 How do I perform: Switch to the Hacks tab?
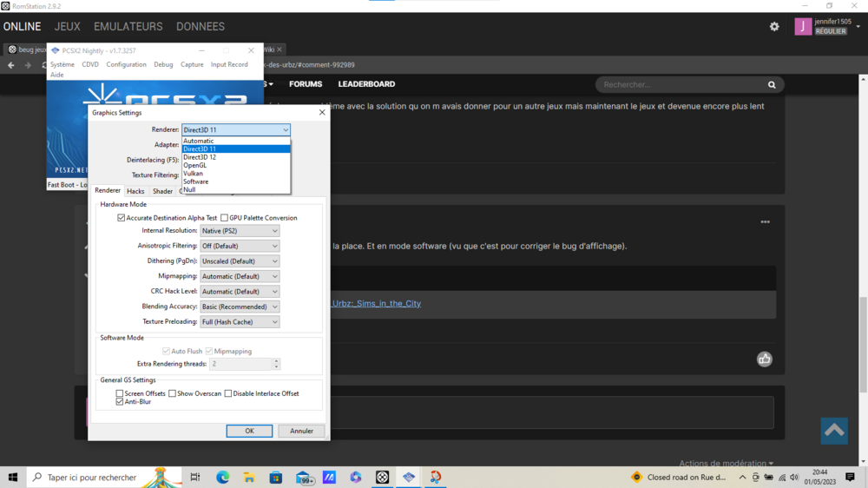tap(135, 191)
